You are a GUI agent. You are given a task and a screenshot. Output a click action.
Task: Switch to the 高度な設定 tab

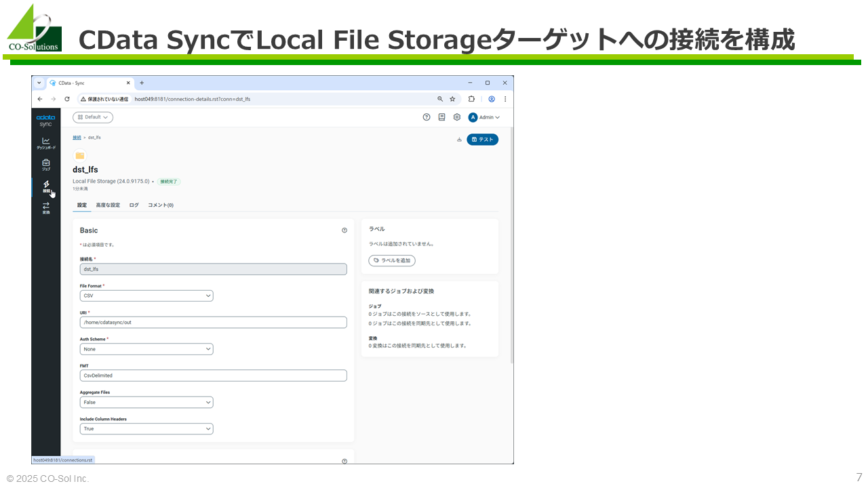pos(108,205)
